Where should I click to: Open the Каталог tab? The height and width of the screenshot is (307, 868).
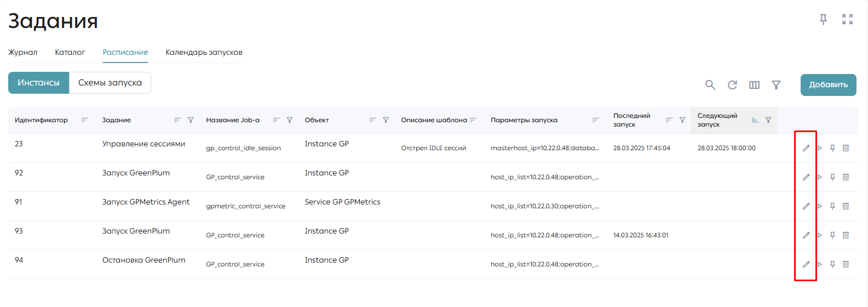70,53
